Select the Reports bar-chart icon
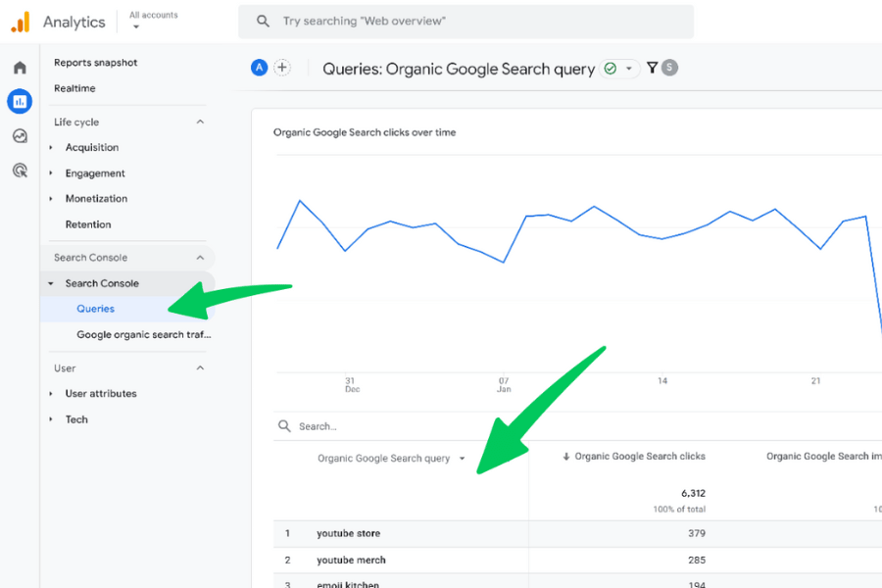The width and height of the screenshot is (882, 588). pyautogui.click(x=20, y=101)
